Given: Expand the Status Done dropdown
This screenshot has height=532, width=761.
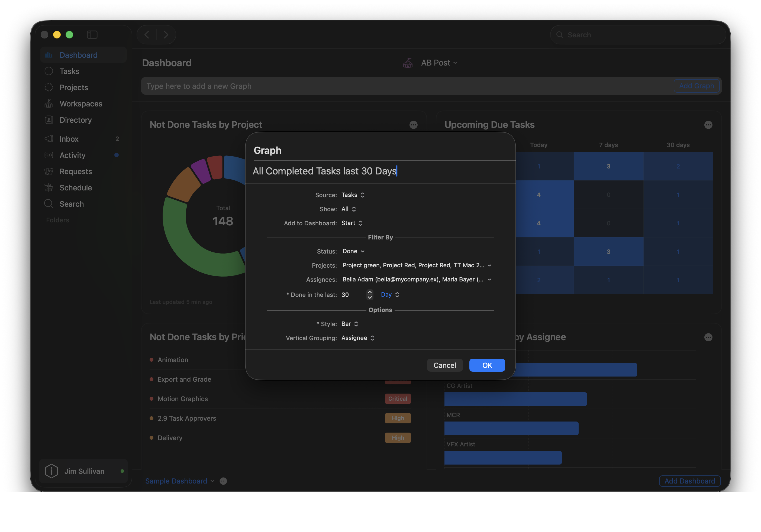Looking at the screenshot, I should click(x=353, y=251).
